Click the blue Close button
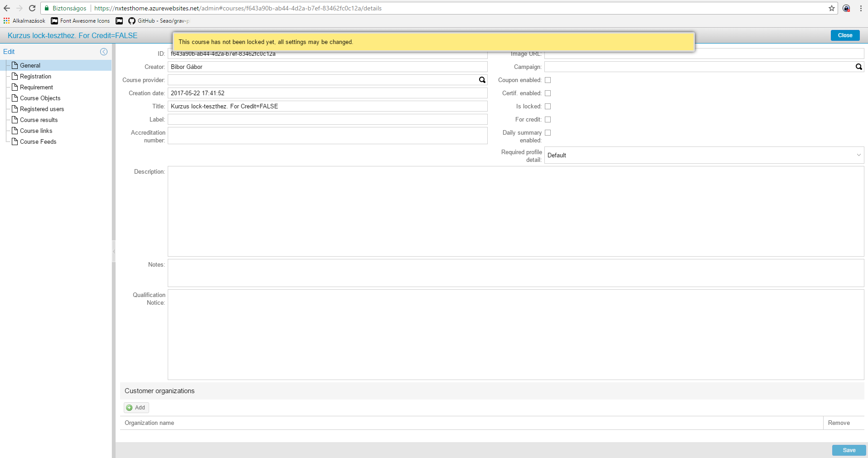The image size is (868, 458). [x=845, y=35]
